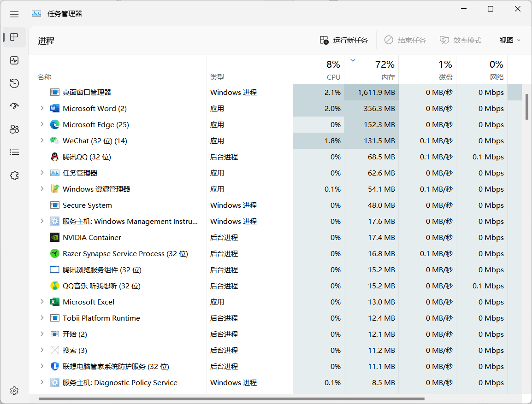Open the 视图 dropdown menu

(x=509, y=41)
